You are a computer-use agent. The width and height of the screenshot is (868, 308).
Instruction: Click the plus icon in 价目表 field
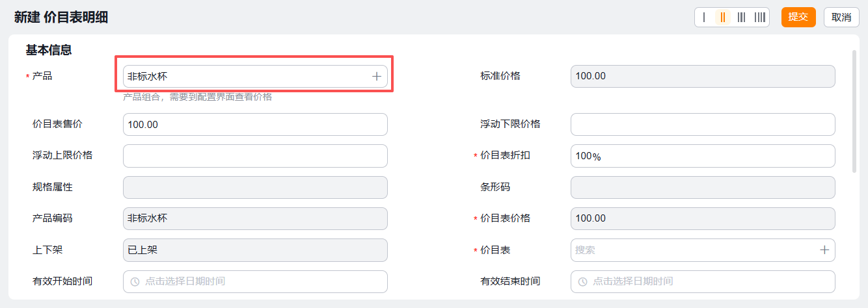tap(824, 250)
